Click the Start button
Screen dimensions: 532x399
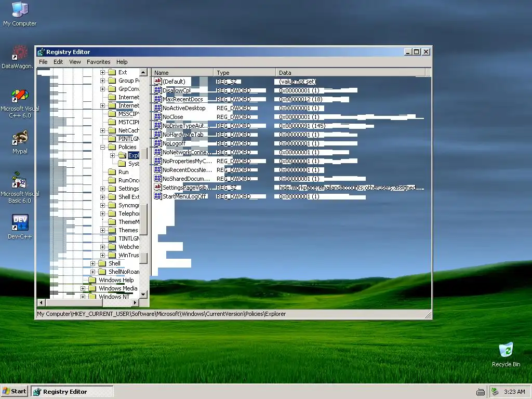tap(15, 391)
